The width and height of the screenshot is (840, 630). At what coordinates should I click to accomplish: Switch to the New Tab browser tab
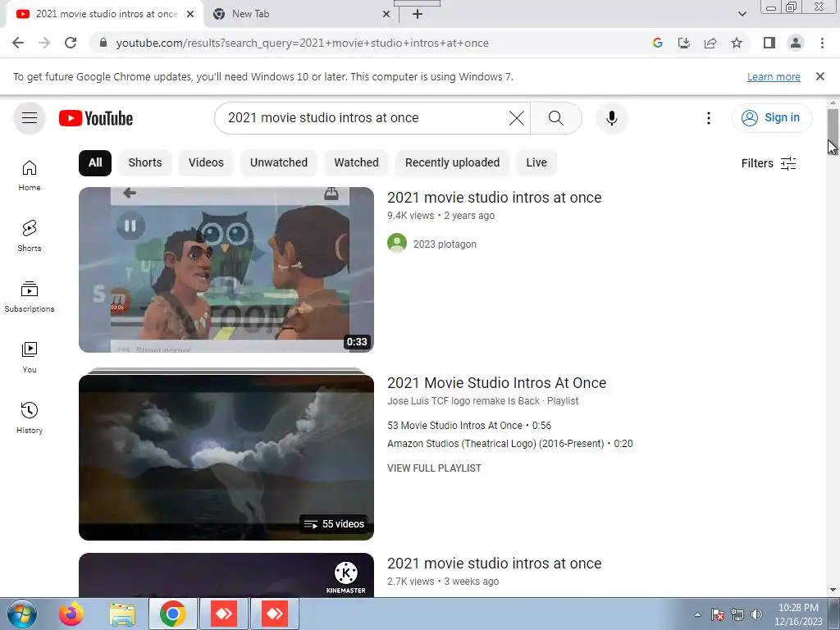pos(303,14)
